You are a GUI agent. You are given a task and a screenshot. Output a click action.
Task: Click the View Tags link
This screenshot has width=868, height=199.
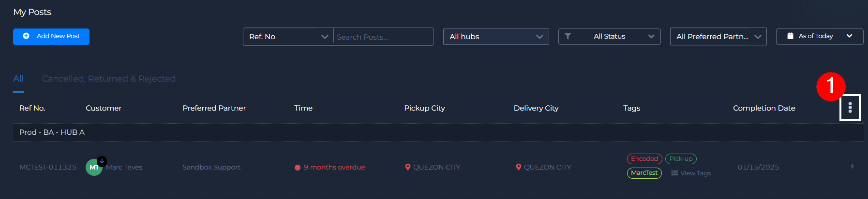[691, 173]
